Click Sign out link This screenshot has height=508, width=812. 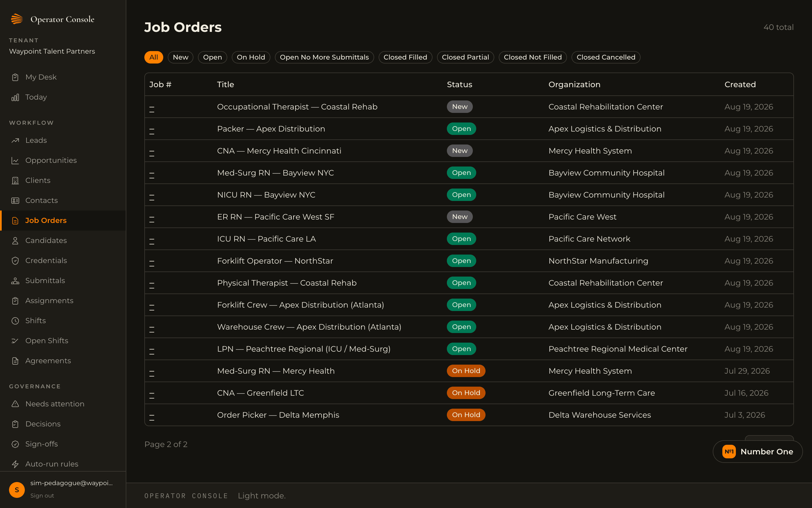pyautogui.click(x=42, y=496)
